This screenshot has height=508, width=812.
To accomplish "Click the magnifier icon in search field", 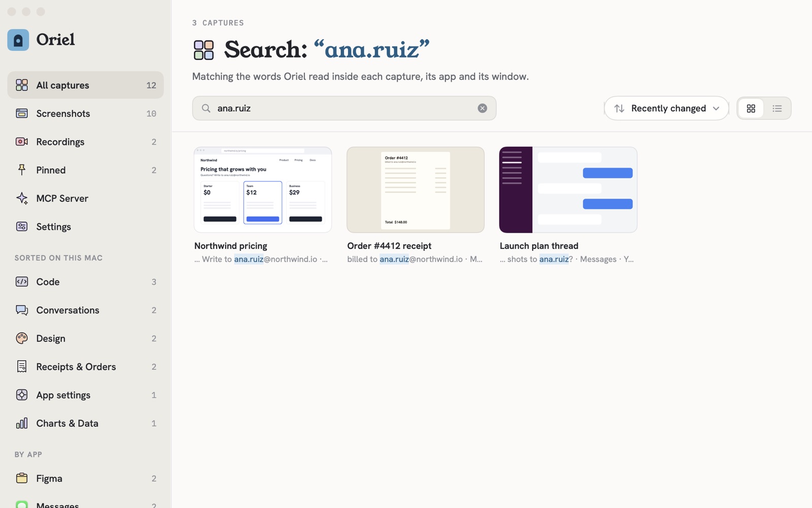I will point(206,108).
